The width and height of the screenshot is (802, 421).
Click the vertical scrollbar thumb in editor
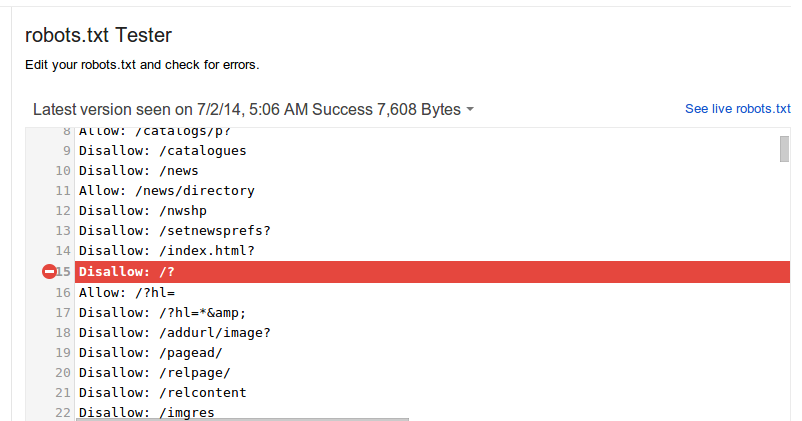[x=785, y=148]
